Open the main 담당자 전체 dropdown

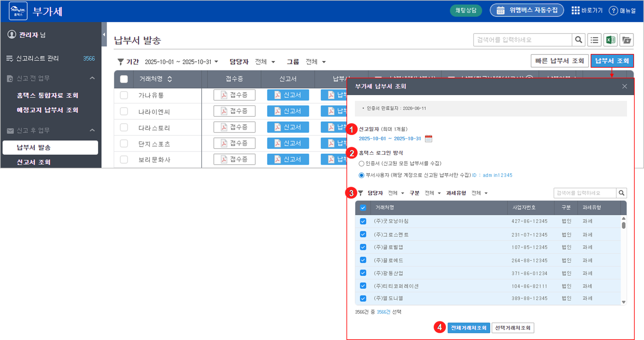[x=265, y=62]
